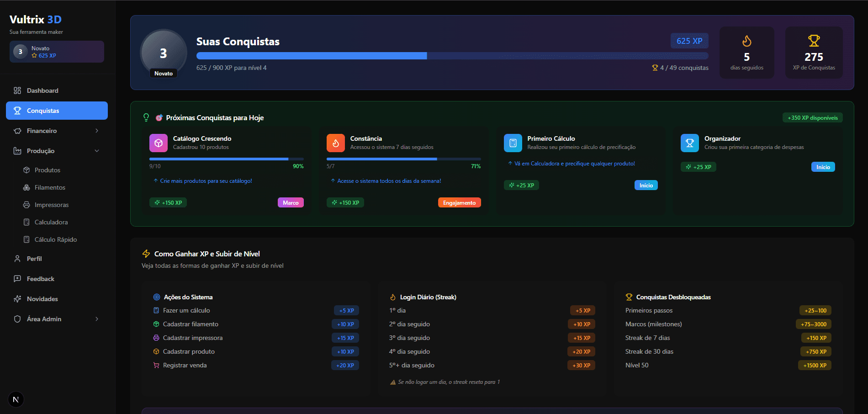Viewport: 868px width, 414px height.
Task: Collapse the Produção submenu
Action: [97, 151]
